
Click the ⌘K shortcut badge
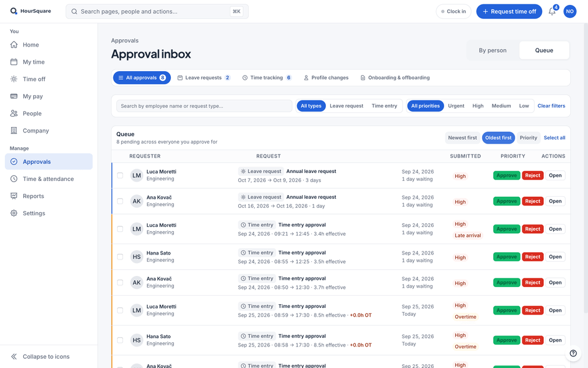coord(236,12)
